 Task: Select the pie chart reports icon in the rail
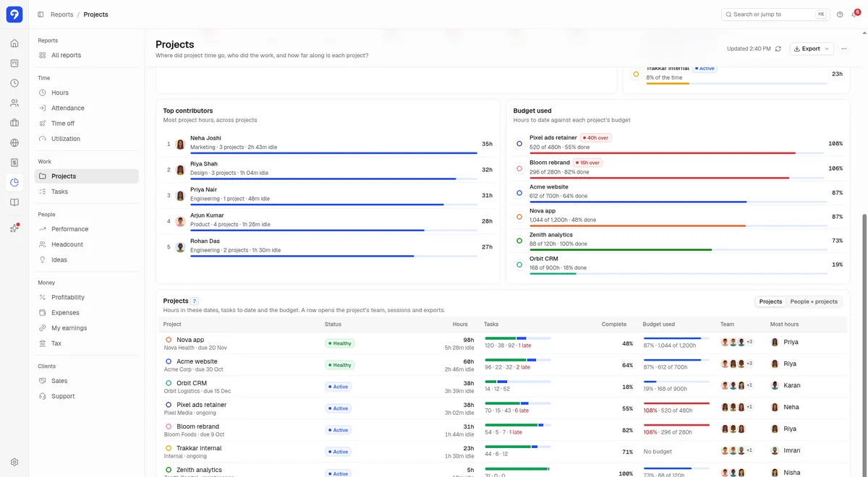pyautogui.click(x=14, y=183)
